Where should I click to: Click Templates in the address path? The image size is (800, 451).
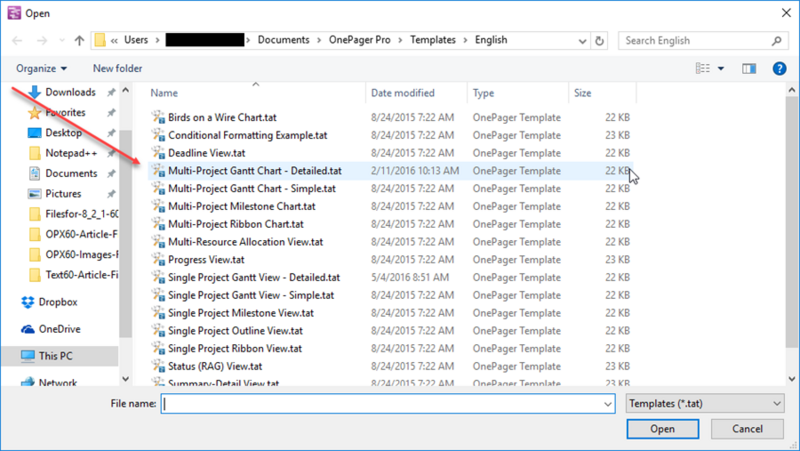coord(433,40)
